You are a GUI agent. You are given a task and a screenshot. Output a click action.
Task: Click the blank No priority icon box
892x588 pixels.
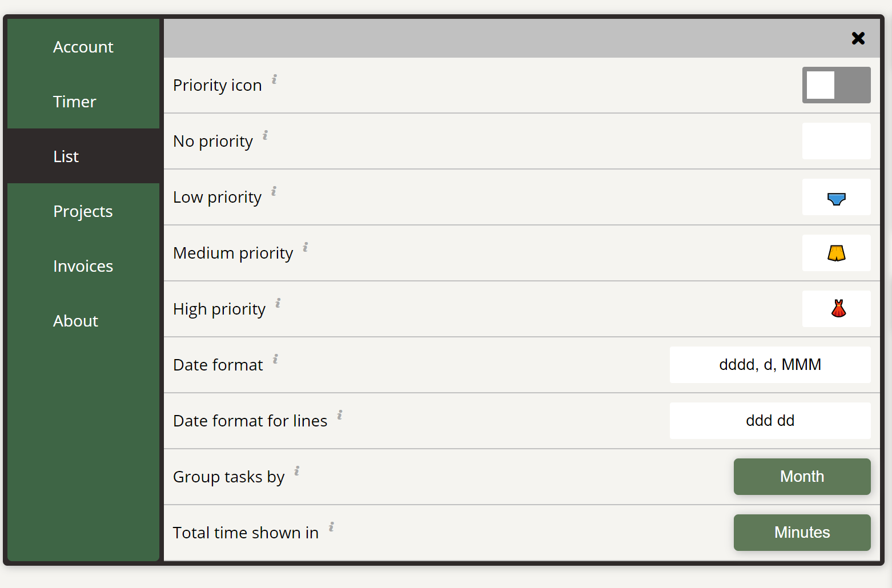pos(836,140)
